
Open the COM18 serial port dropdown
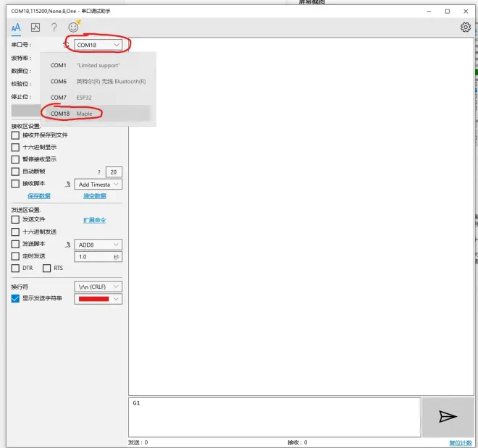(x=98, y=45)
